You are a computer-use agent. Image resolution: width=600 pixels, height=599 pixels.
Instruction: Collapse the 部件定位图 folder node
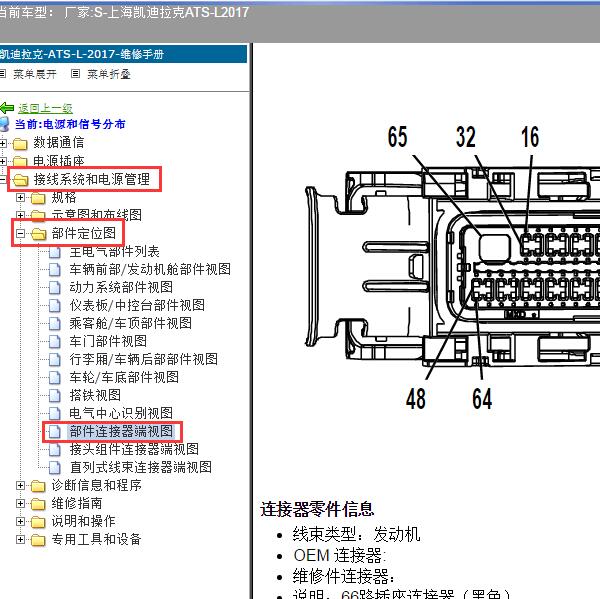point(20,233)
